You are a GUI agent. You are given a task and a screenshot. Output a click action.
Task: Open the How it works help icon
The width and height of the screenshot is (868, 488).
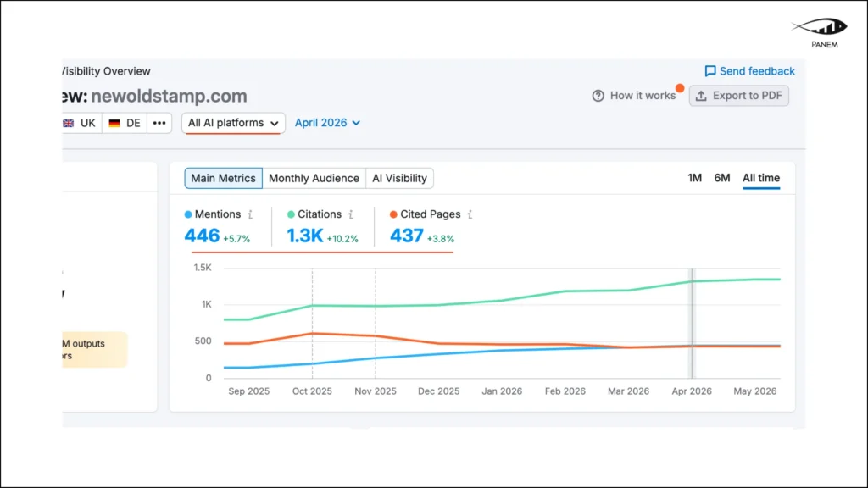coord(598,96)
